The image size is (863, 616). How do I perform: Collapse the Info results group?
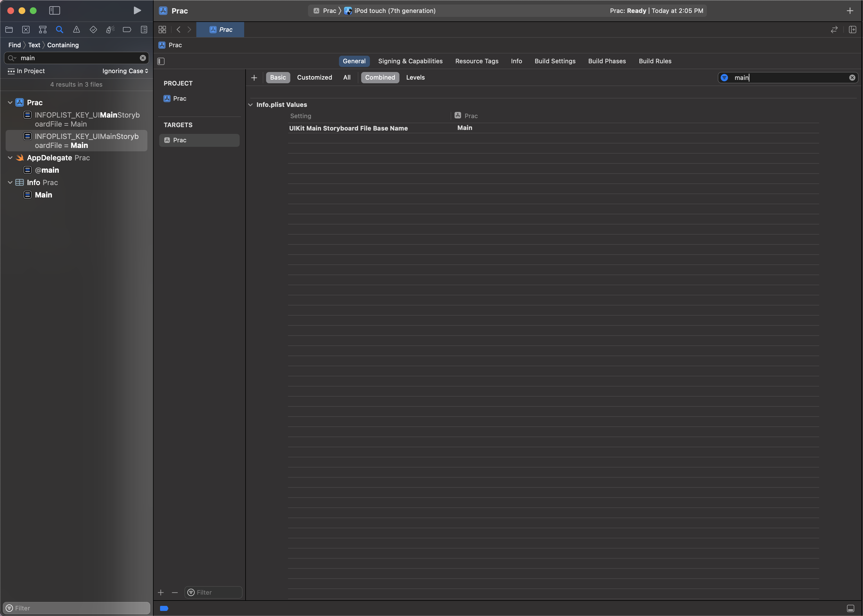[10, 183]
